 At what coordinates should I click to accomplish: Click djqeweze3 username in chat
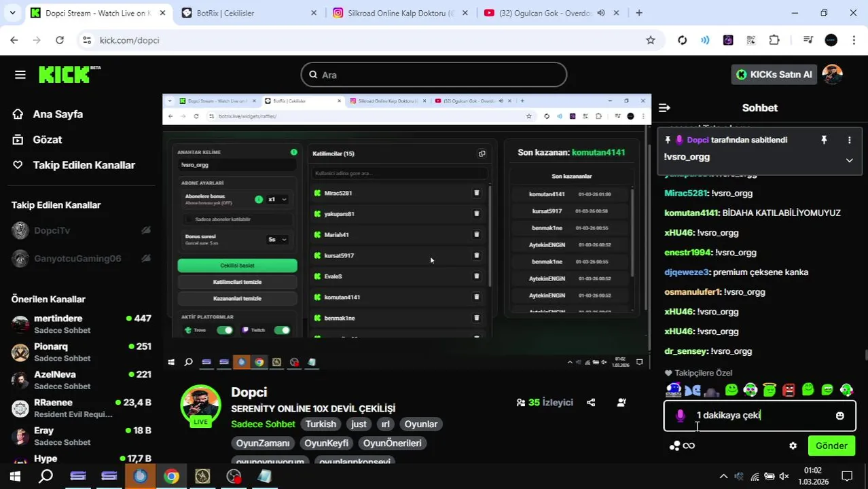[686, 272]
